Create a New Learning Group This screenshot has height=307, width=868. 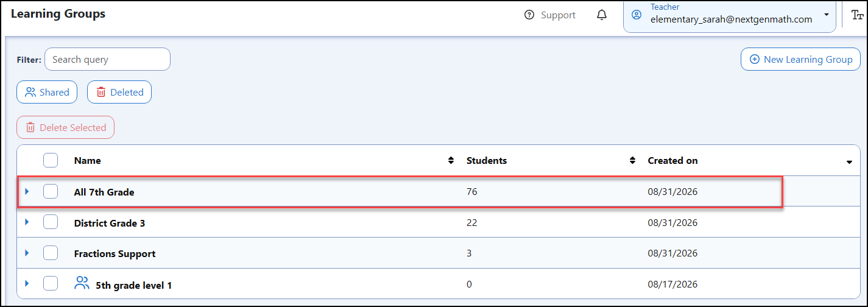tap(800, 59)
